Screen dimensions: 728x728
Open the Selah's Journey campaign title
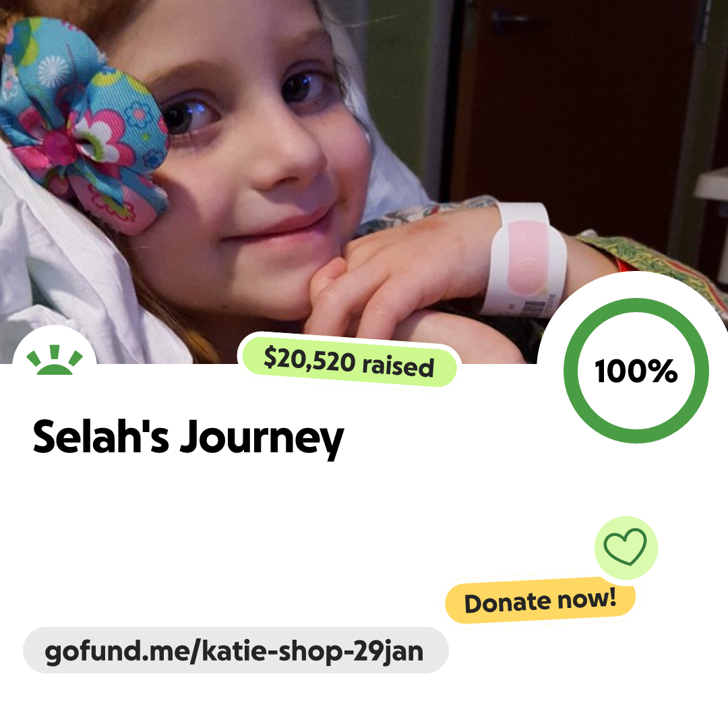[x=188, y=438]
